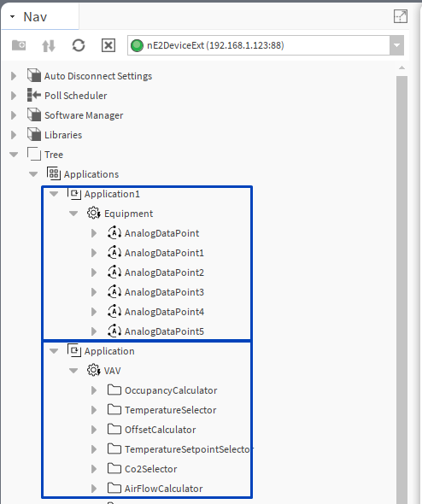Screen dimensions: 422x504
Task: Click the refresh tree icon
Action: pyautogui.click(x=79, y=45)
